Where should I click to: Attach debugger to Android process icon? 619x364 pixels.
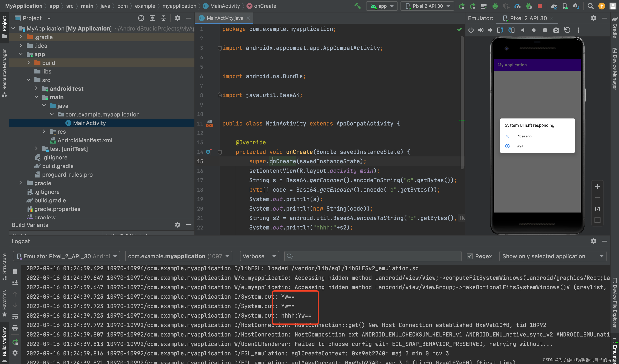pos(529,6)
